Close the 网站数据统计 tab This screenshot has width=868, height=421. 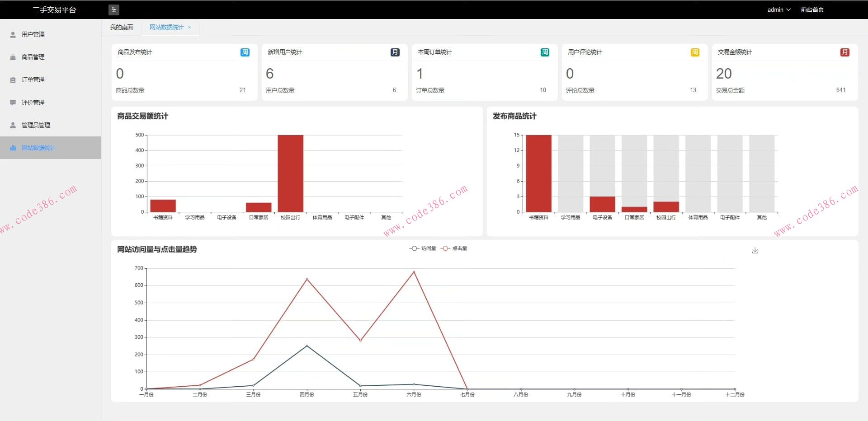[x=189, y=27]
